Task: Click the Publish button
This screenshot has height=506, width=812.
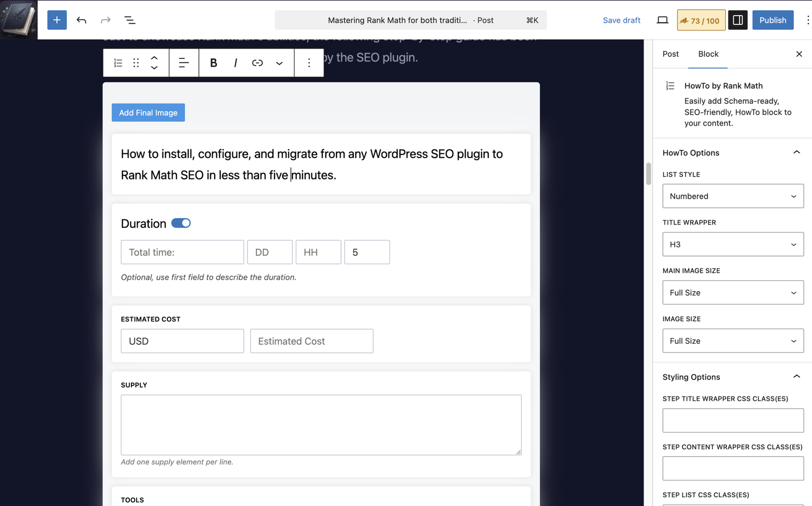Action: click(772, 20)
